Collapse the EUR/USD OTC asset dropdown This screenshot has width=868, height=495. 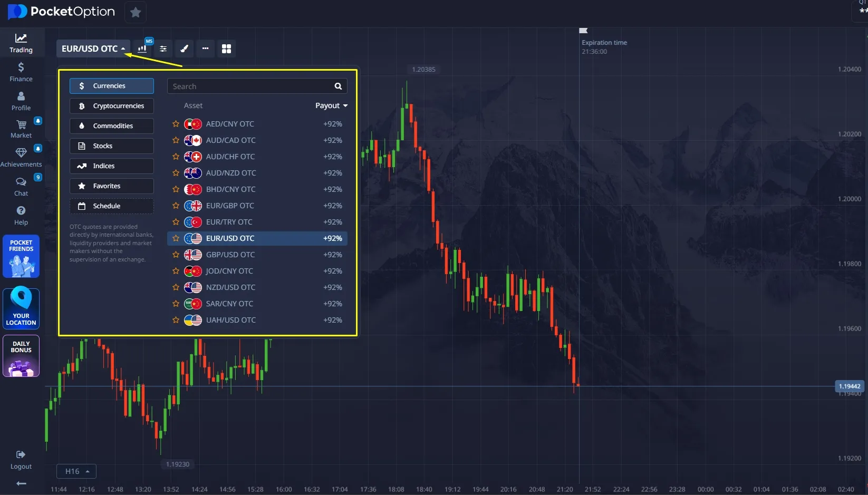(93, 48)
